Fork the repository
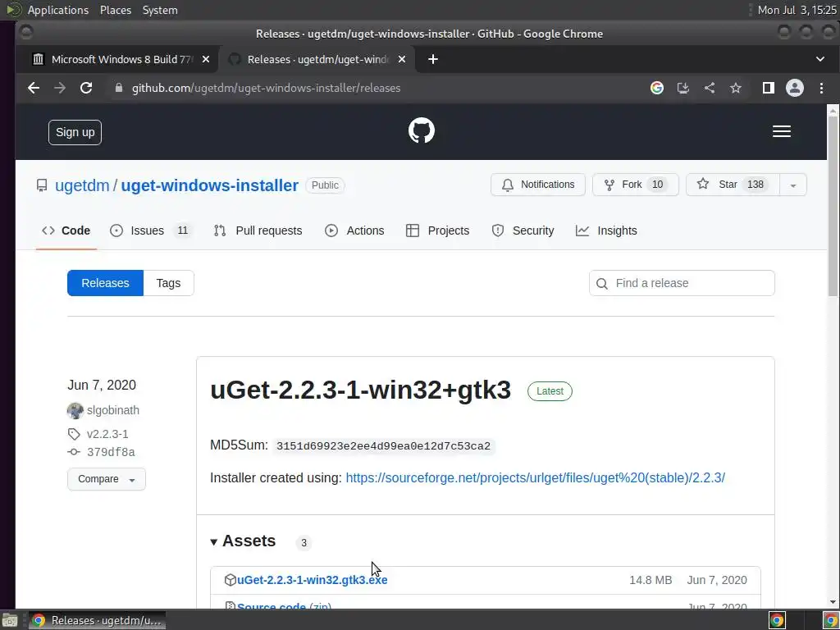The width and height of the screenshot is (840, 630). [636, 185]
